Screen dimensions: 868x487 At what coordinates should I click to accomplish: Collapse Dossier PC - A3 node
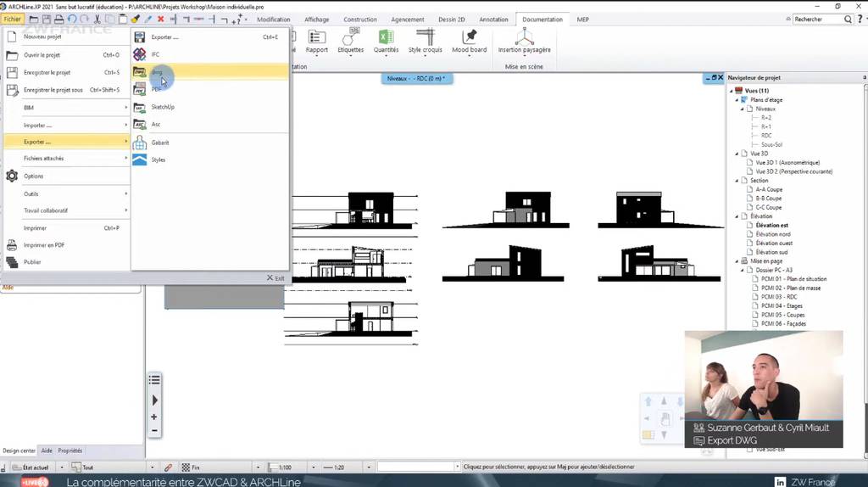coord(743,271)
